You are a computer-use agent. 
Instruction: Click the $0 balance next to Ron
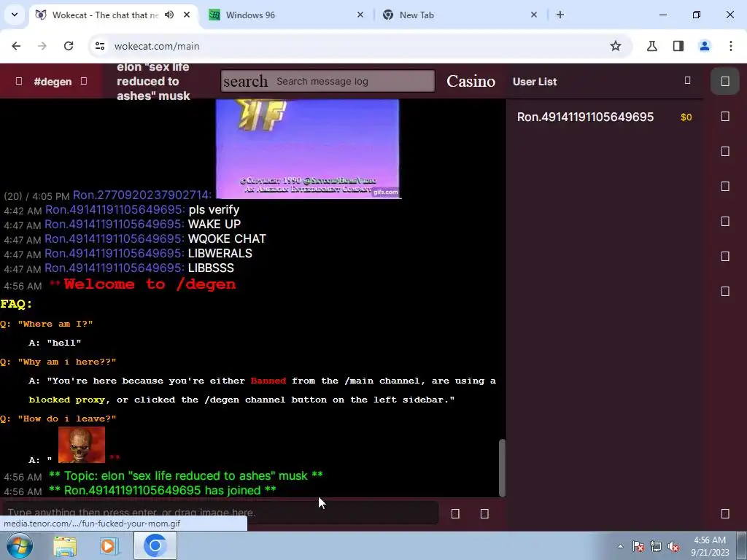click(686, 117)
